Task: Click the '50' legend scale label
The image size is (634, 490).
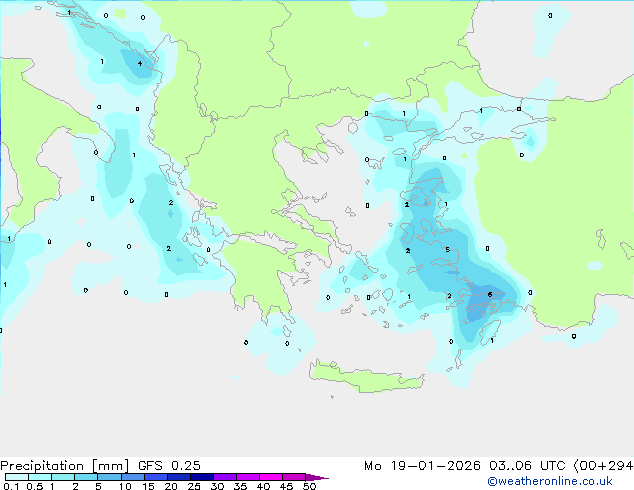Action: (x=310, y=486)
